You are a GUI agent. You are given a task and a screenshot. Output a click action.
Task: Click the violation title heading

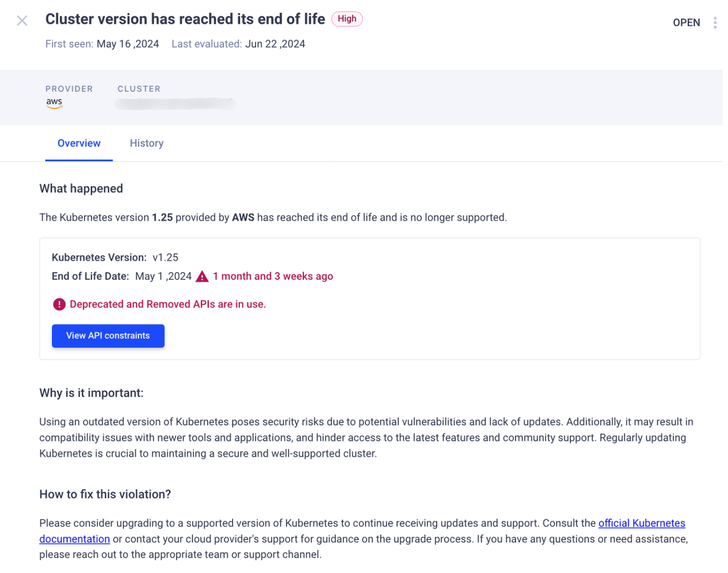[185, 19]
